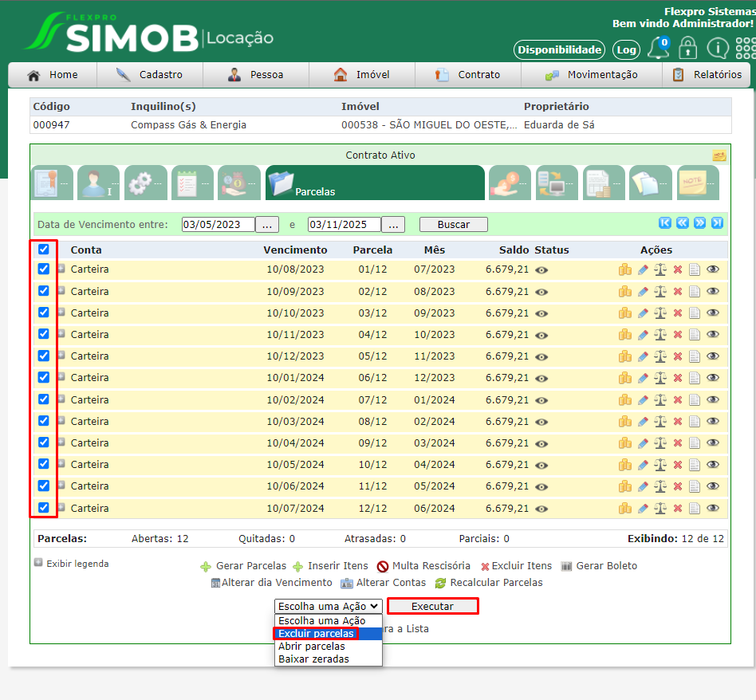Open the computer transfer tab icon
The image size is (756, 700).
click(557, 183)
